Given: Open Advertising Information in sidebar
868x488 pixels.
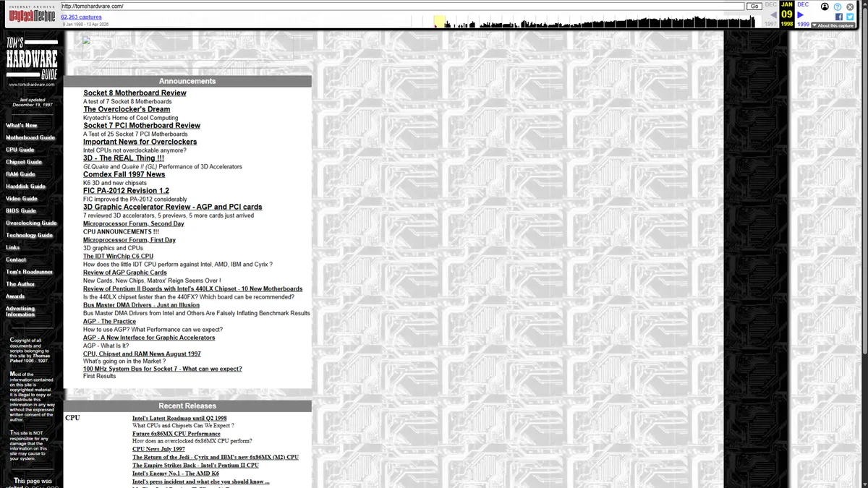Looking at the screenshot, I should 20,312.
